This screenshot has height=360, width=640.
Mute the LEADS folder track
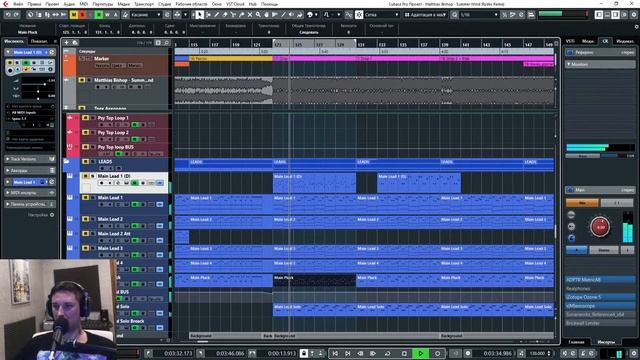(x=86, y=162)
